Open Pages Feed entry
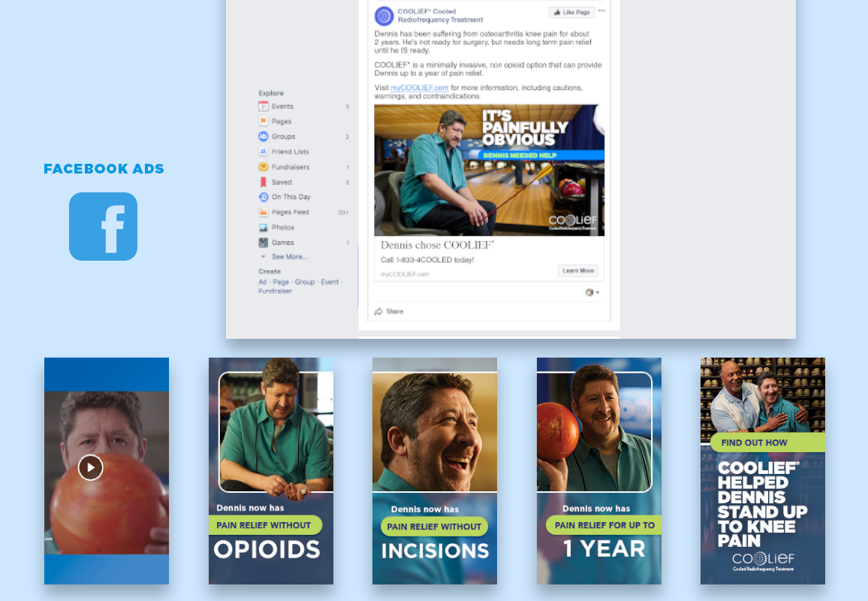This screenshot has height=601, width=868. tap(290, 212)
